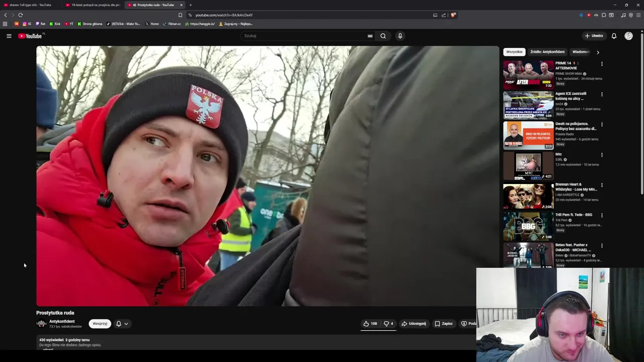644x362 pixels.
Task: Go to the YouTube home logo
Action: [x=31, y=36]
